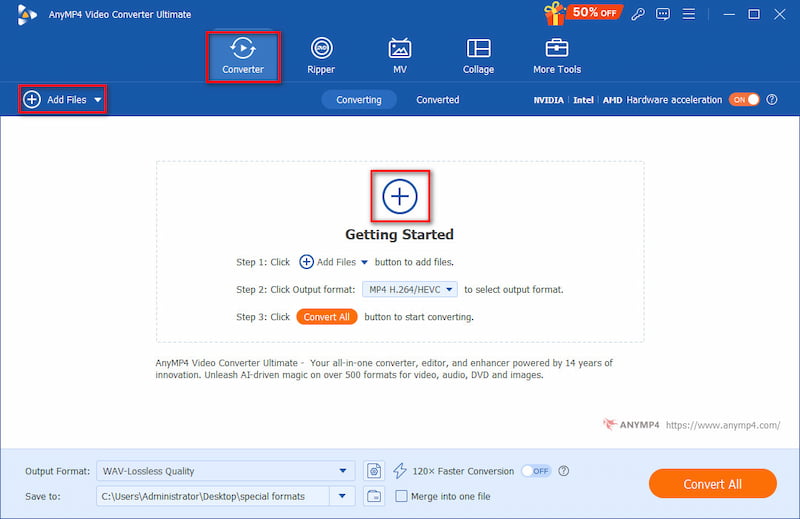Image resolution: width=800 pixels, height=519 pixels.
Task: Click the Save to path field
Action: point(213,496)
